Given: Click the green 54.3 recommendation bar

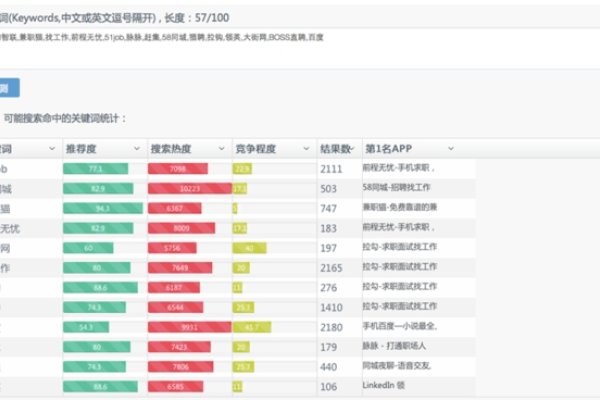Looking at the screenshot, I should [86, 327].
